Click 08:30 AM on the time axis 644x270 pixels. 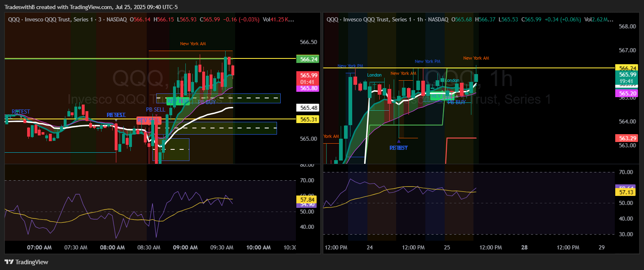pyautogui.click(x=148, y=247)
